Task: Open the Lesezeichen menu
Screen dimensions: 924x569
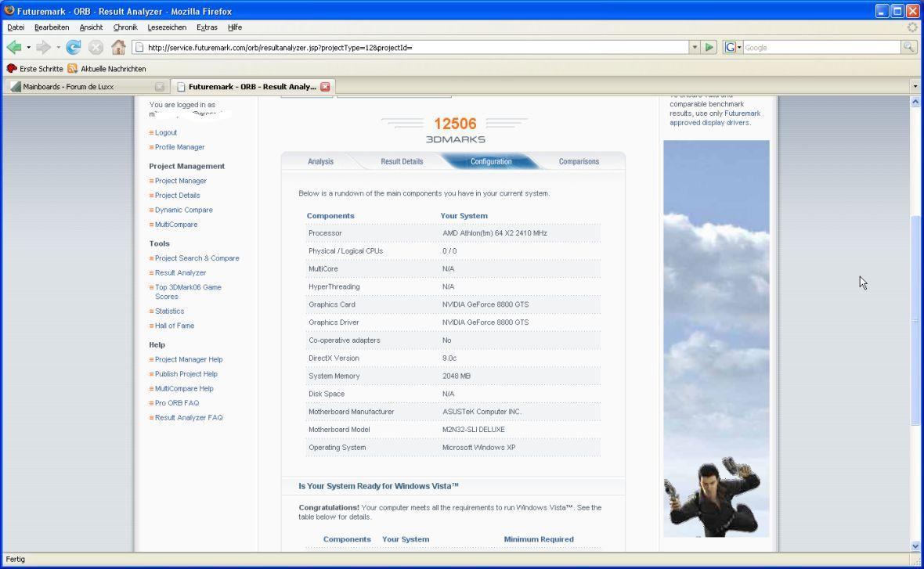Action: pyautogui.click(x=167, y=27)
